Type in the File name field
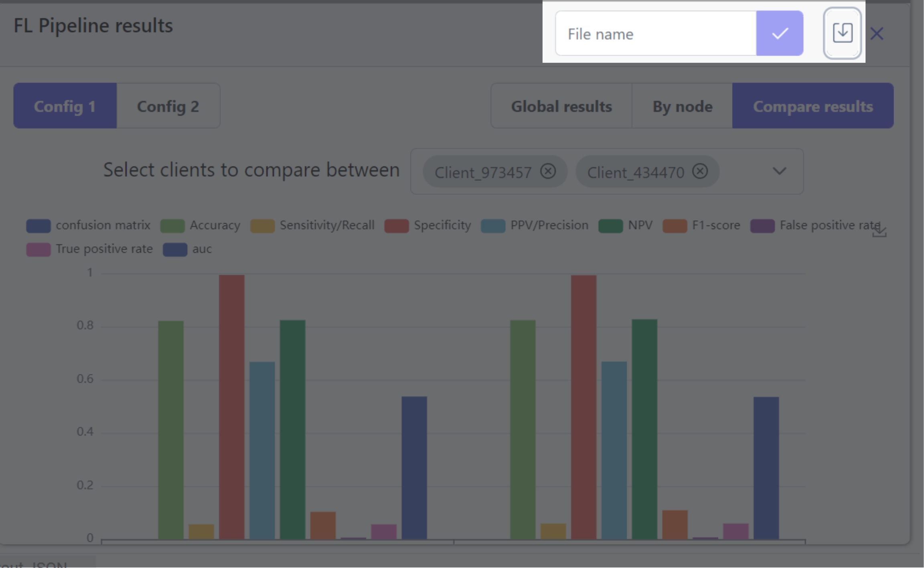 (x=656, y=34)
